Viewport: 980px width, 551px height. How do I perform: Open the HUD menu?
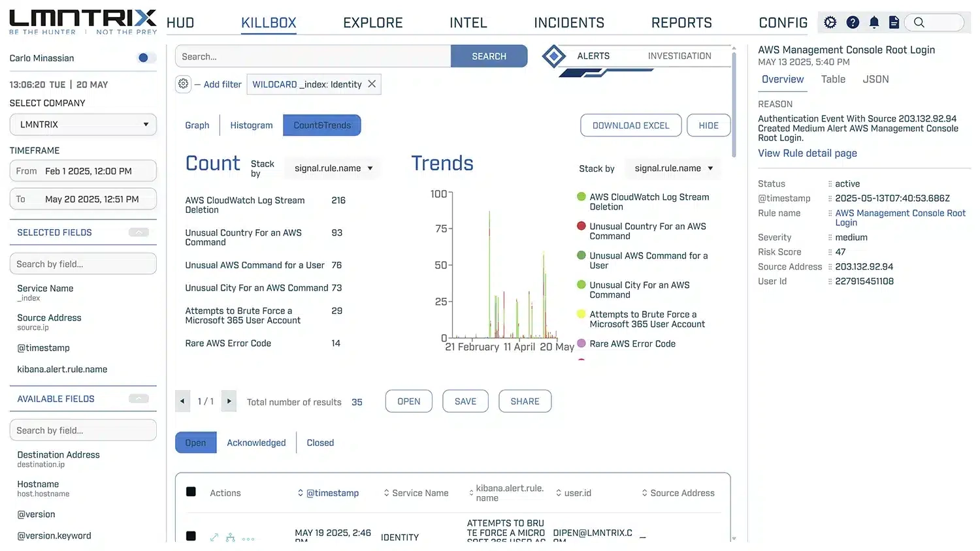pos(180,23)
